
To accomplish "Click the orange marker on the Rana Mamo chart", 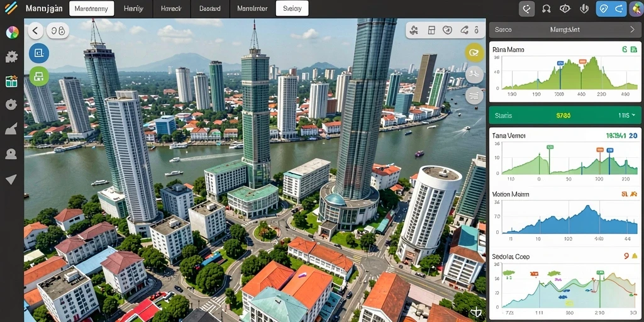I will click(x=582, y=62).
